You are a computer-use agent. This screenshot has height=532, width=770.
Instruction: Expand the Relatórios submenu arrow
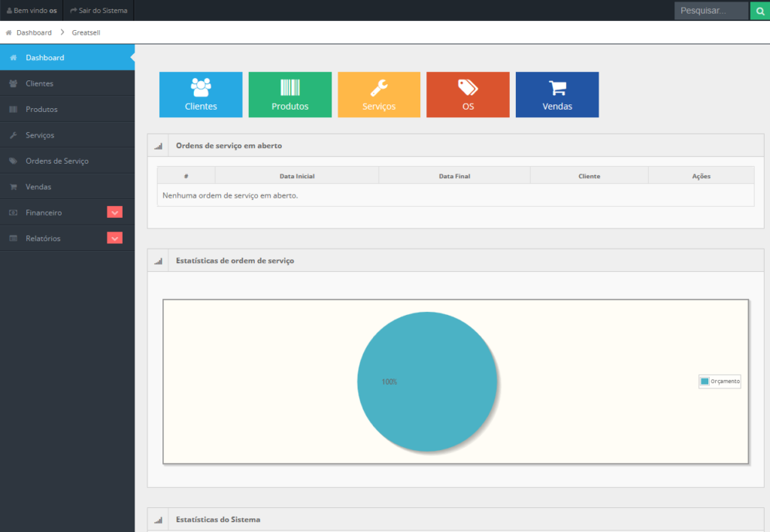tap(114, 238)
